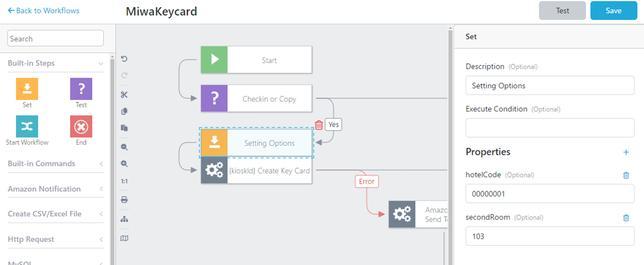Click the scissors cut icon
Viewport: 644px width, 265px height.
pos(125,95)
